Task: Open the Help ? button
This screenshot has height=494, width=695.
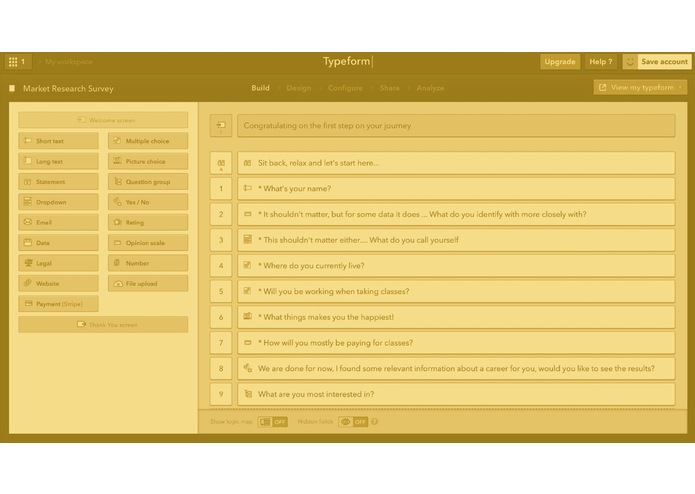Action: click(601, 62)
